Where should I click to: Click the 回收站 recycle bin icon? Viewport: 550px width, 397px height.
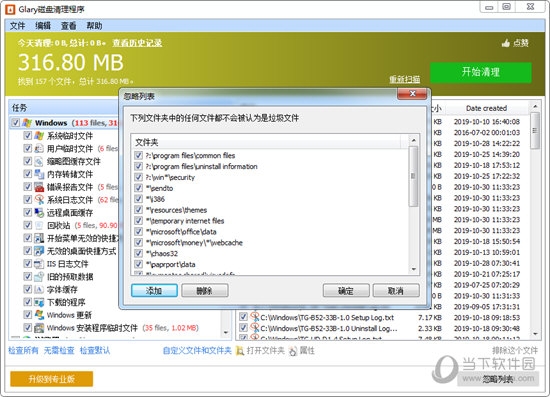coord(39,225)
